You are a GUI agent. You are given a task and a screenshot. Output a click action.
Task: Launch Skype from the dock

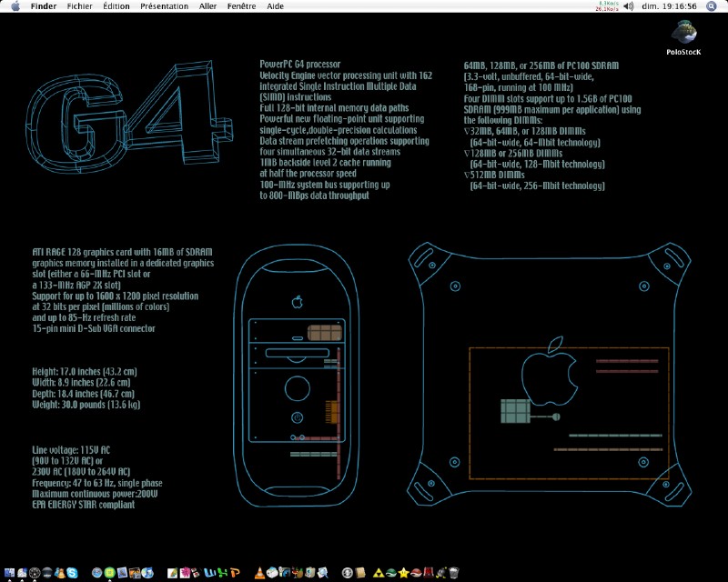tap(73, 573)
